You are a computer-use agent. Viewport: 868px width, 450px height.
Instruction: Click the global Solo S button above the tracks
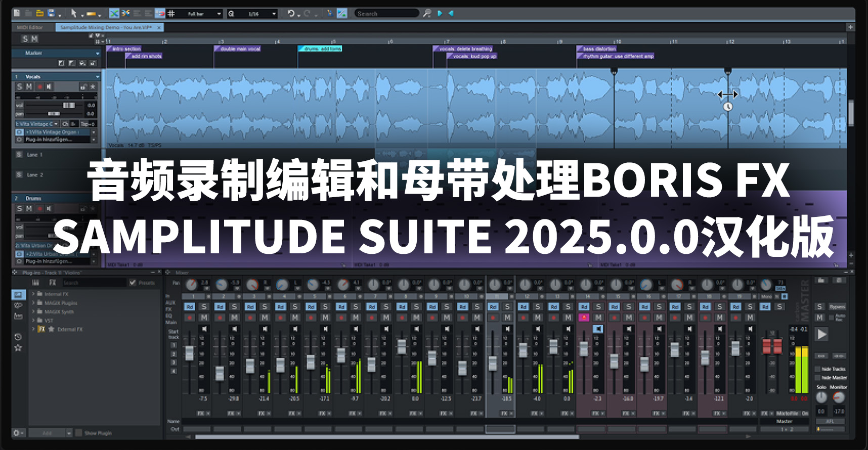coord(25,39)
